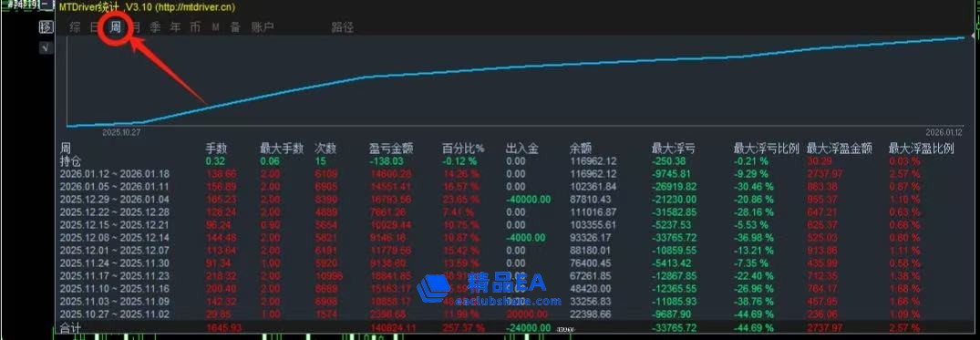Click the 手数 column header
The width and height of the screenshot is (980, 340).
pyautogui.click(x=216, y=149)
